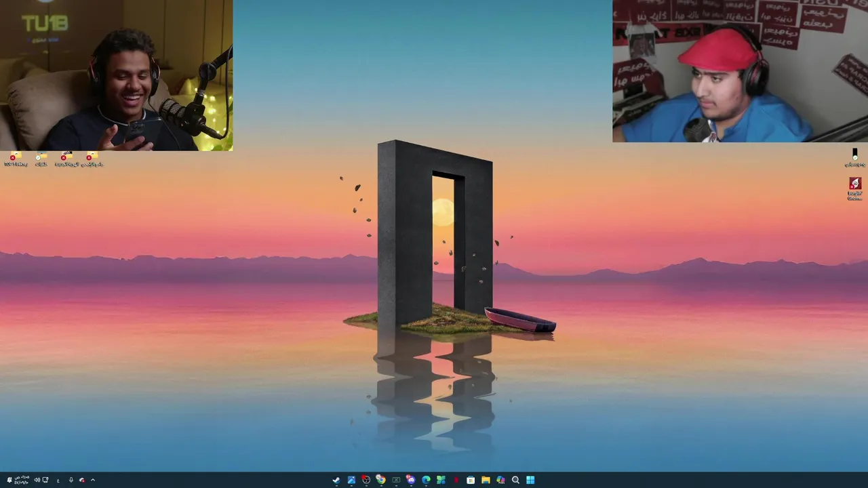Open the microphone tray icon
The width and height of the screenshot is (868, 488).
71,480
